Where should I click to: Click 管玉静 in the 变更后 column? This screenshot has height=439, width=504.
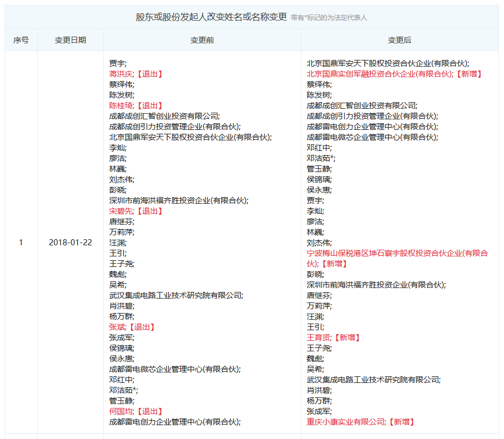click(319, 169)
